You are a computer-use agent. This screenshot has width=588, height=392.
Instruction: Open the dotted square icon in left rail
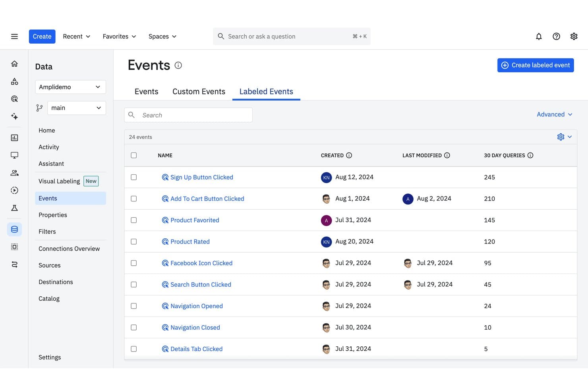(14, 247)
